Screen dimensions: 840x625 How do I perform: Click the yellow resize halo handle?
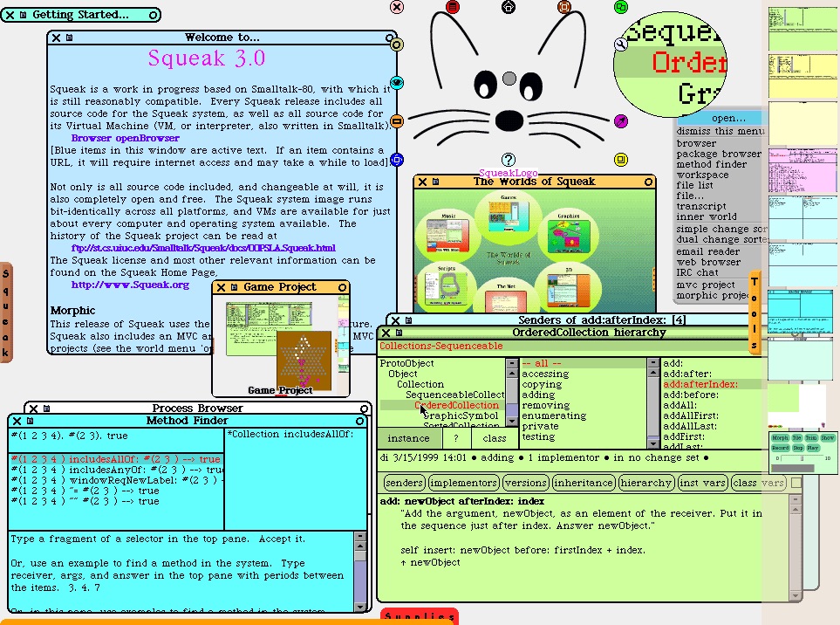click(621, 160)
